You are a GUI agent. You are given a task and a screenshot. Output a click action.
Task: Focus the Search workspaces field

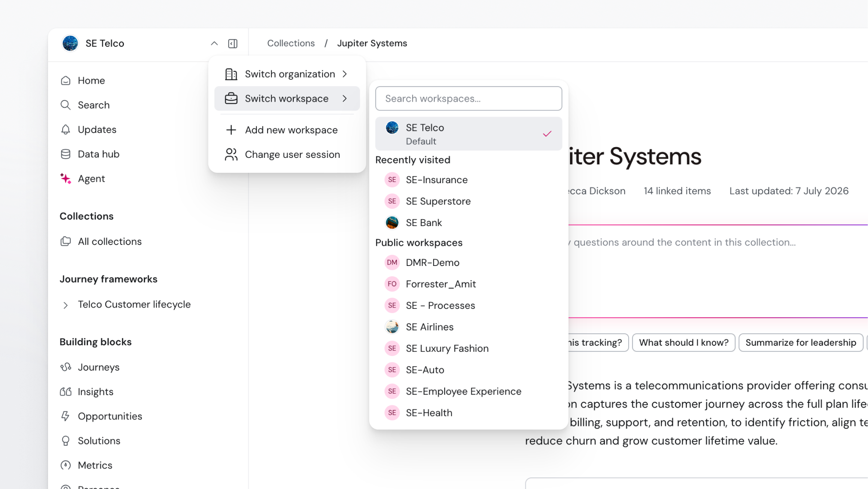(x=469, y=99)
